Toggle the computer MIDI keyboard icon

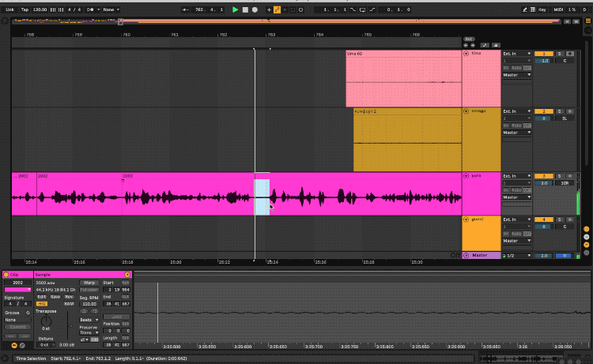532,9
